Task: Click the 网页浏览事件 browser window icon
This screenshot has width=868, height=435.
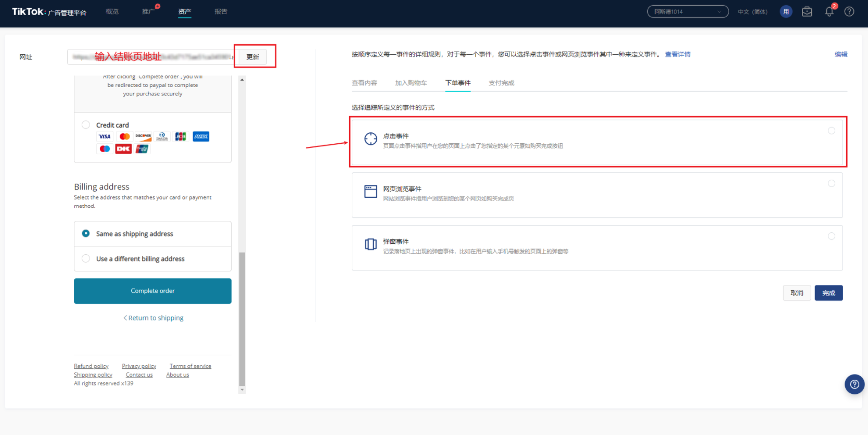Action: tap(371, 191)
